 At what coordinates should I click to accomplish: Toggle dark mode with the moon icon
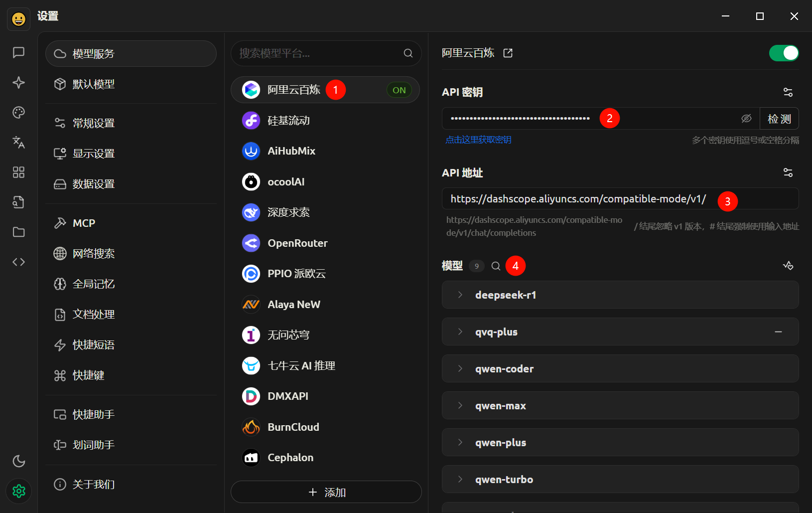pyautogui.click(x=18, y=461)
